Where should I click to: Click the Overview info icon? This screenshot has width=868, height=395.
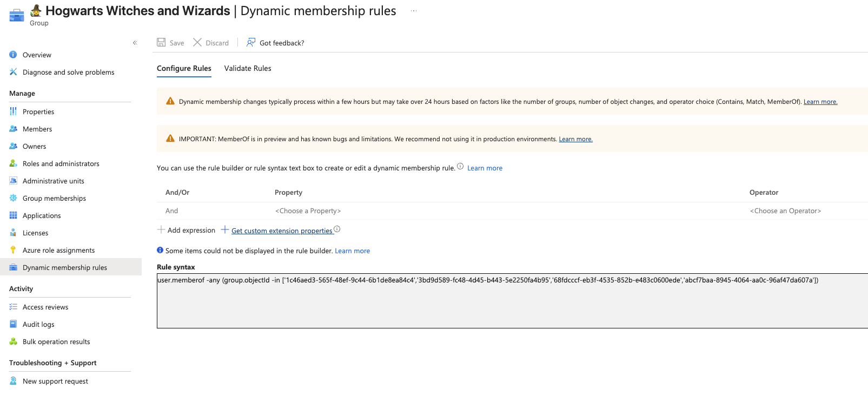pos(13,55)
